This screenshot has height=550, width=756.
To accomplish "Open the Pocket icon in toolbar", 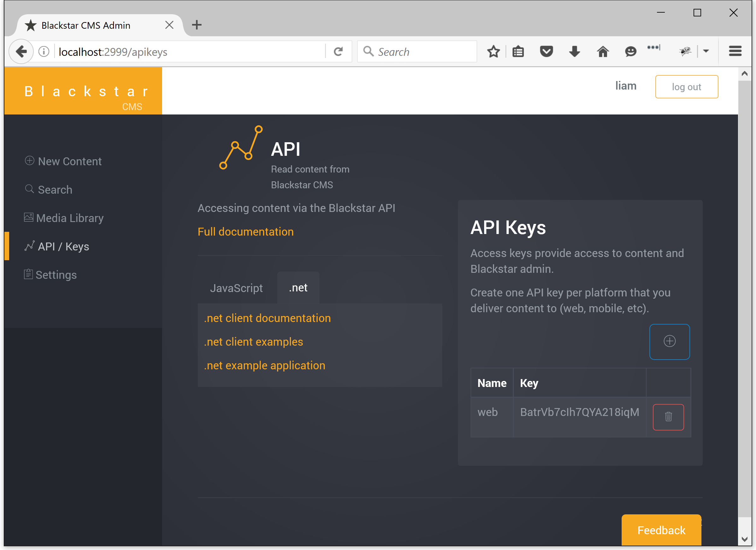I will tap(546, 52).
